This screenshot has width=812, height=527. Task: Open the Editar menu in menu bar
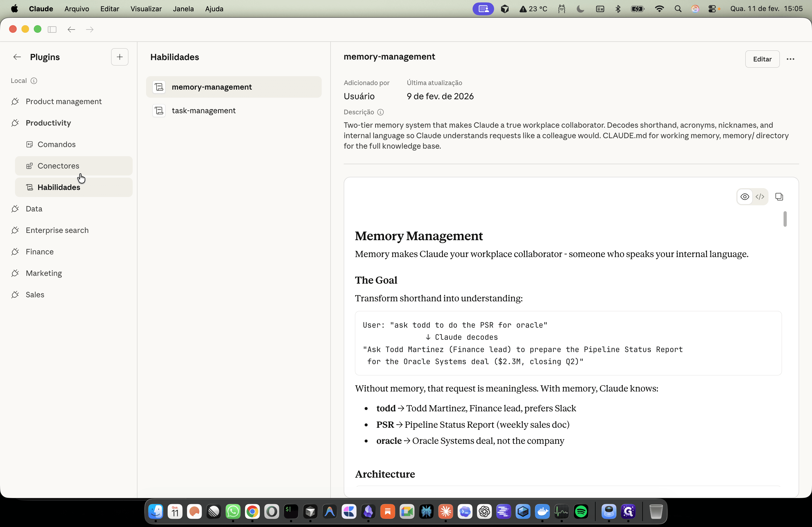pyautogui.click(x=110, y=9)
